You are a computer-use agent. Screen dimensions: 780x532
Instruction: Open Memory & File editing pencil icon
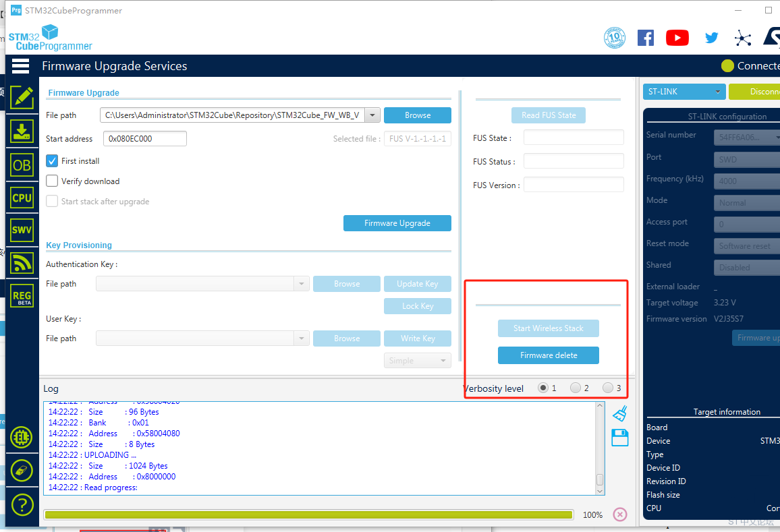(22, 98)
